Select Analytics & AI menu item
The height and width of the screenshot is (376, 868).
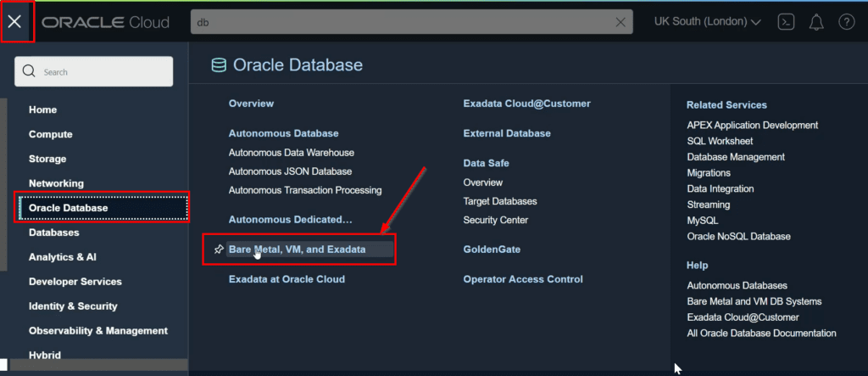click(x=63, y=257)
